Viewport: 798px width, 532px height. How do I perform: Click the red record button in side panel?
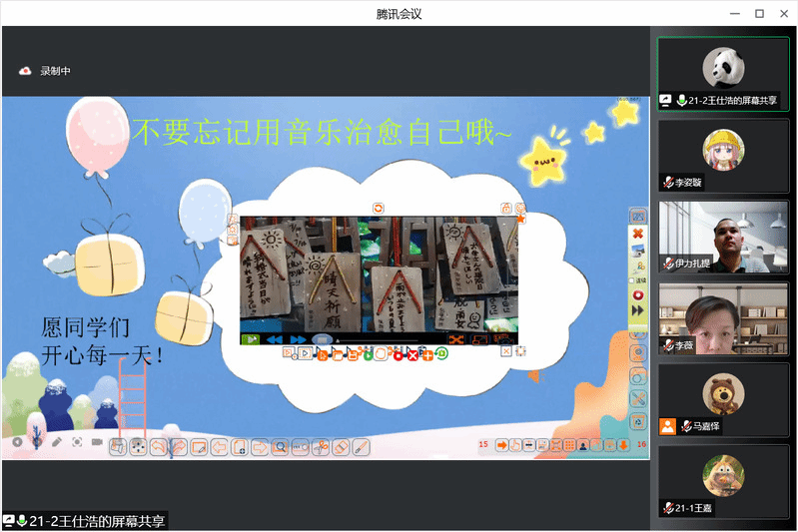[x=638, y=296]
